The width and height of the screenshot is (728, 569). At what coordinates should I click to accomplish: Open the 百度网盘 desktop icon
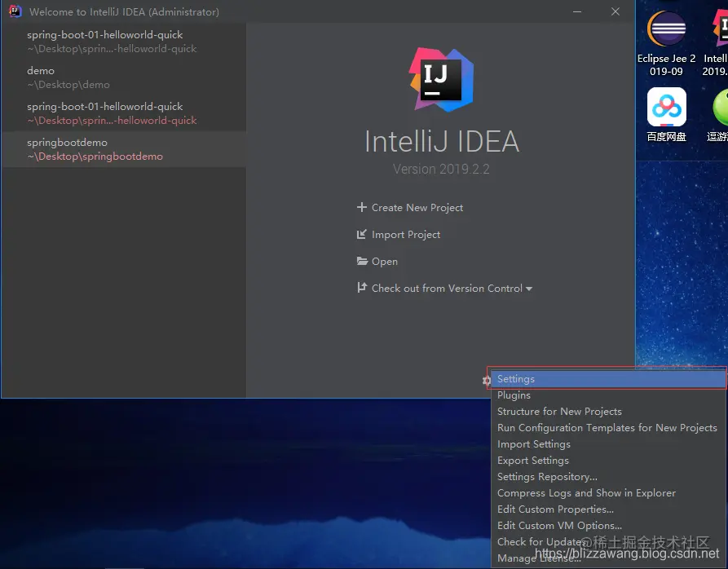tap(666, 115)
